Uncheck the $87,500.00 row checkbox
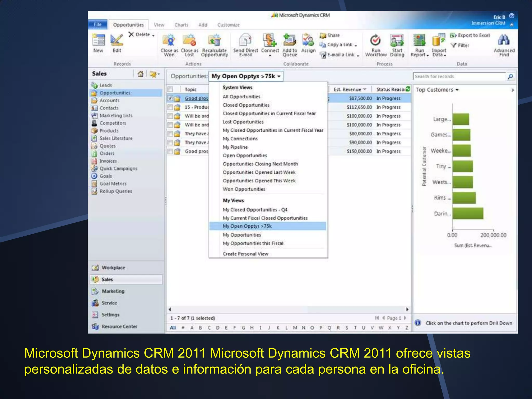The height and width of the screenshot is (399, 532). 170,98
